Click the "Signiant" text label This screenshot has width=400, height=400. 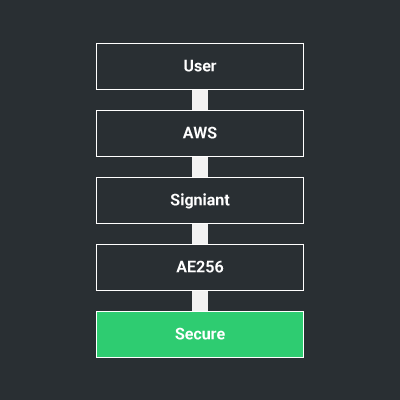coord(200,200)
